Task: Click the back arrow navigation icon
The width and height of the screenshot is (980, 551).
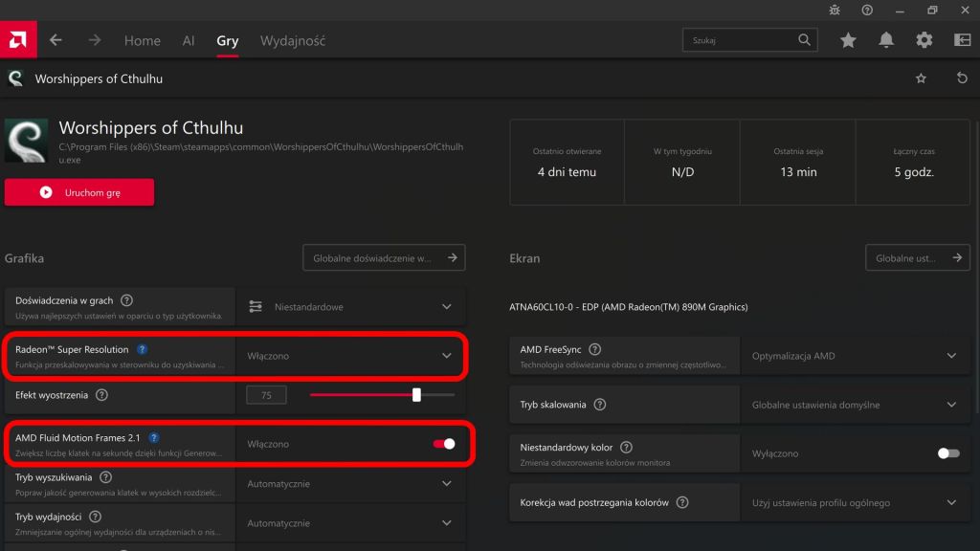Action: click(x=56, y=40)
